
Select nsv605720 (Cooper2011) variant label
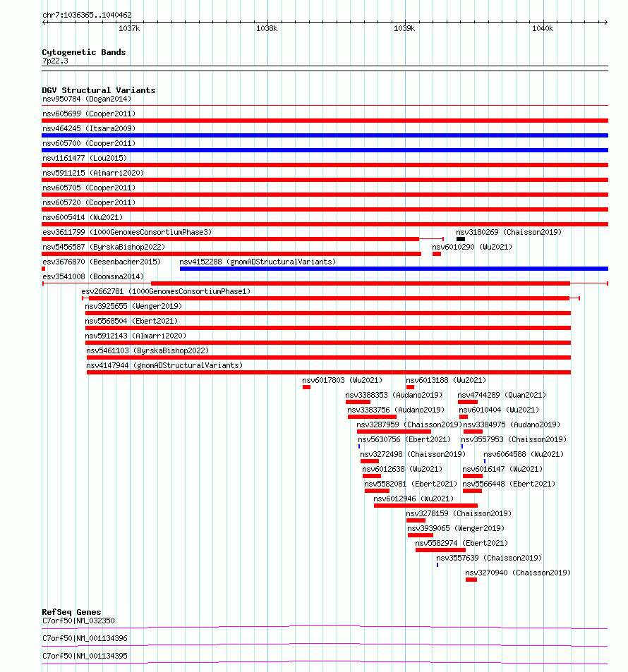[x=89, y=202]
